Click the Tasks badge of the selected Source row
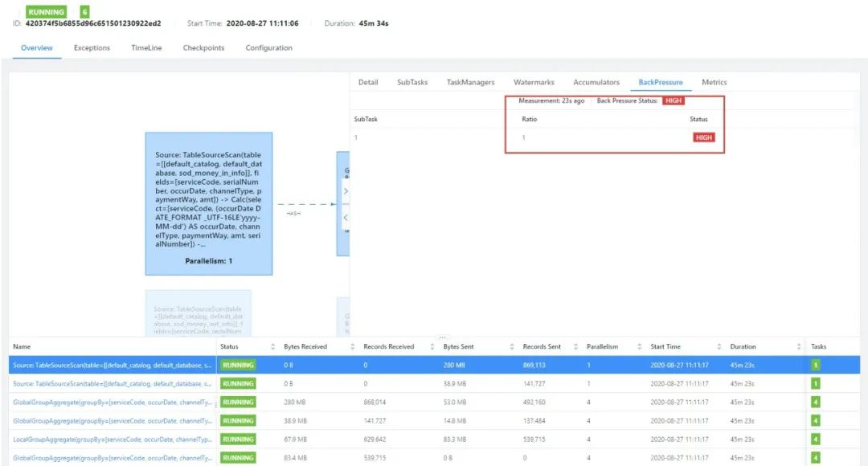This screenshot has width=868, height=466. click(815, 366)
